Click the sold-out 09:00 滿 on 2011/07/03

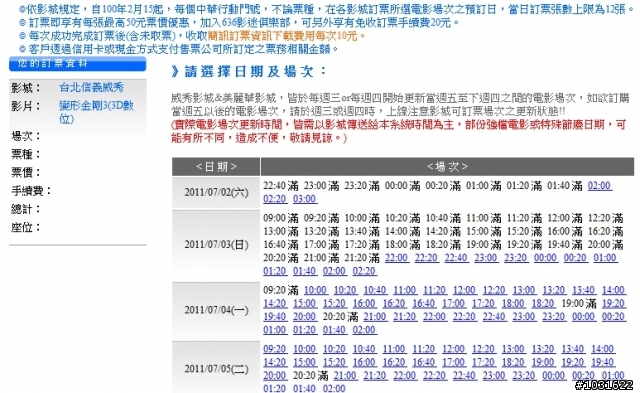pyautogui.click(x=281, y=218)
